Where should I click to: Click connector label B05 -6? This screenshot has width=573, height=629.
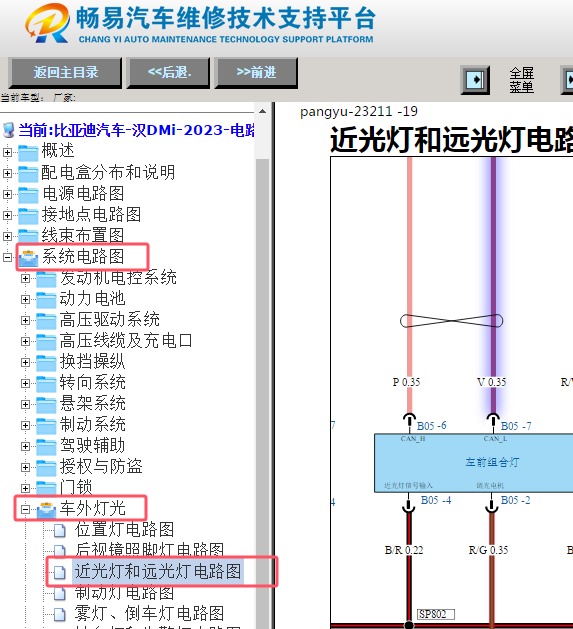431,426
